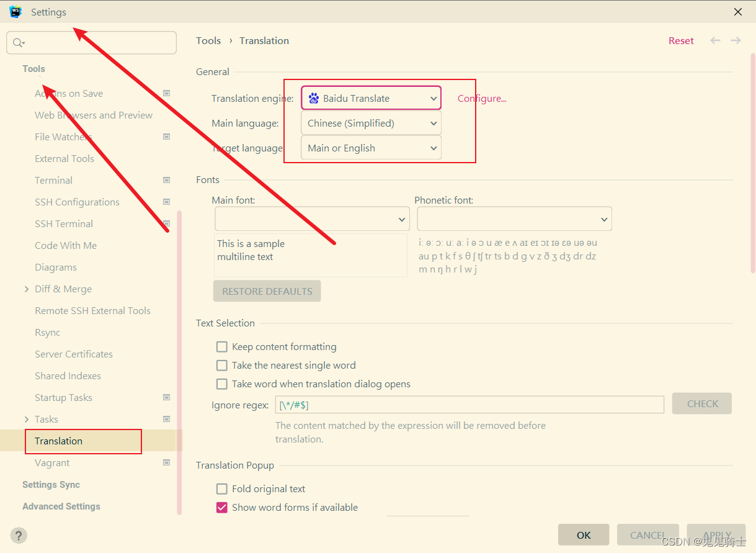Toggle Take word when translation dialog opens

[x=222, y=384]
